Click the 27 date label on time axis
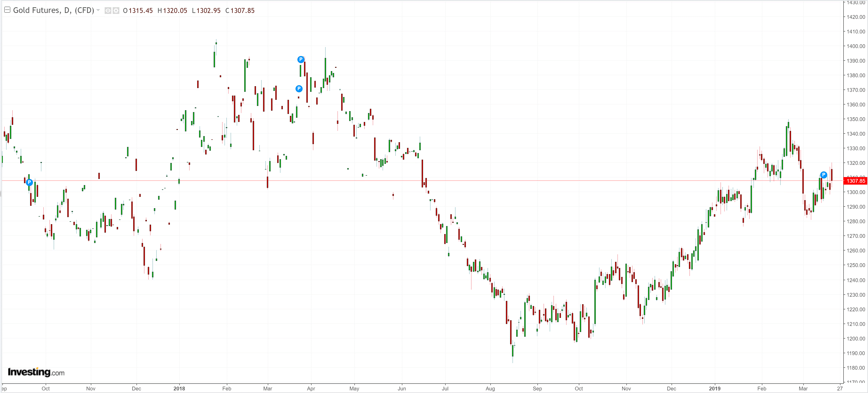The width and height of the screenshot is (868, 393). coord(840,388)
